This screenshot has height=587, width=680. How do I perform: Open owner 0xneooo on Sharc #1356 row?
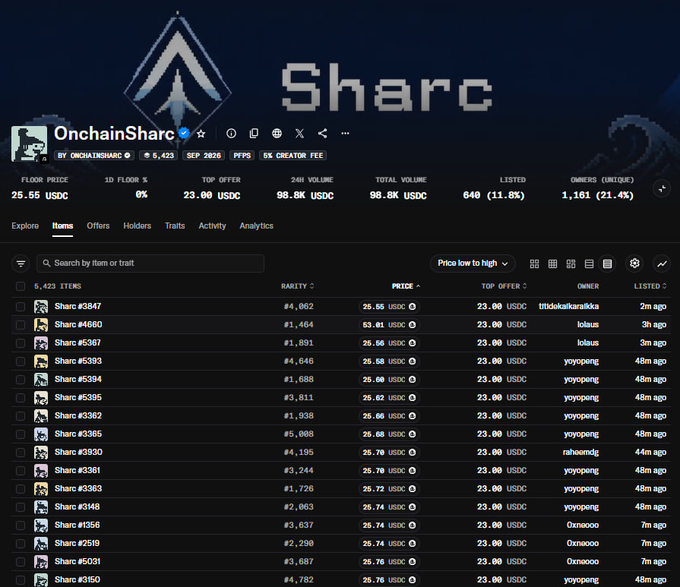click(582, 525)
